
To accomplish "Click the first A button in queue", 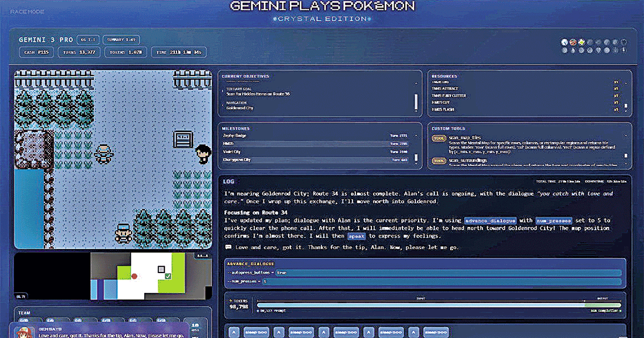I will 233,332.
